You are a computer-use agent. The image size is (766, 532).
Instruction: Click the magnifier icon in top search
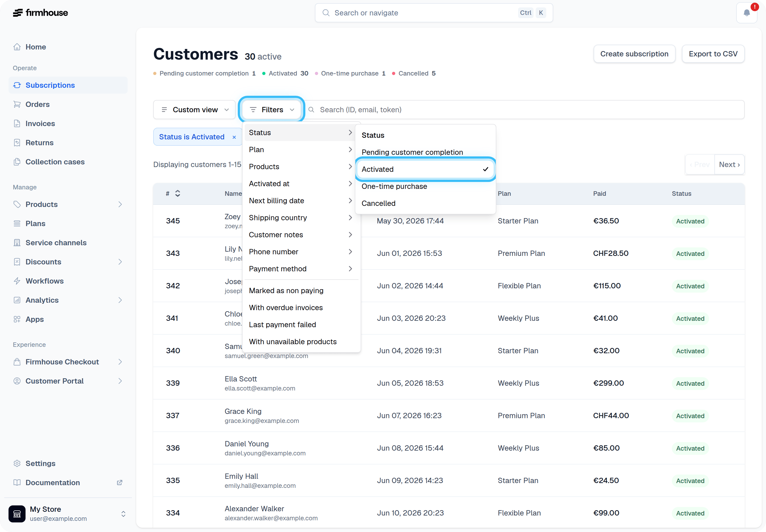coord(326,13)
